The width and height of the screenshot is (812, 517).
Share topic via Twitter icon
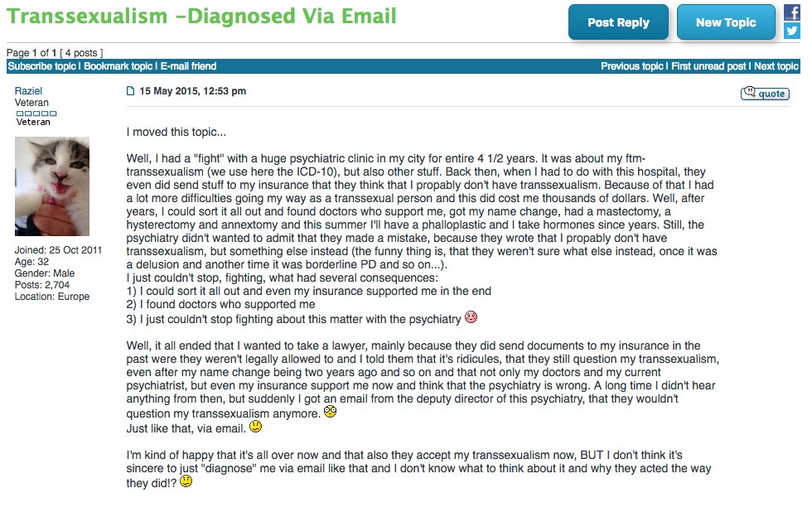tap(792, 31)
